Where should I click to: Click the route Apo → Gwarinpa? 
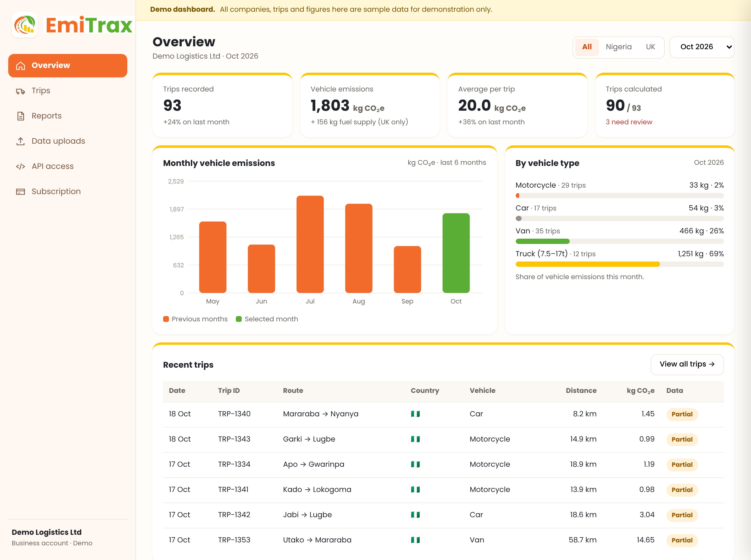pyautogui.click(x=313, y=464)
